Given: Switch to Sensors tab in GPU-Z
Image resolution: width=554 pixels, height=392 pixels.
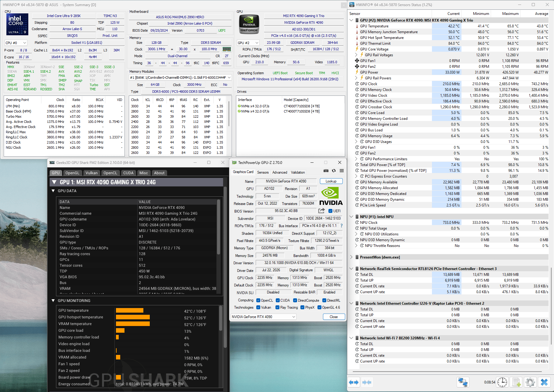Looking at the screenshot, I should (x=263, y=172).
